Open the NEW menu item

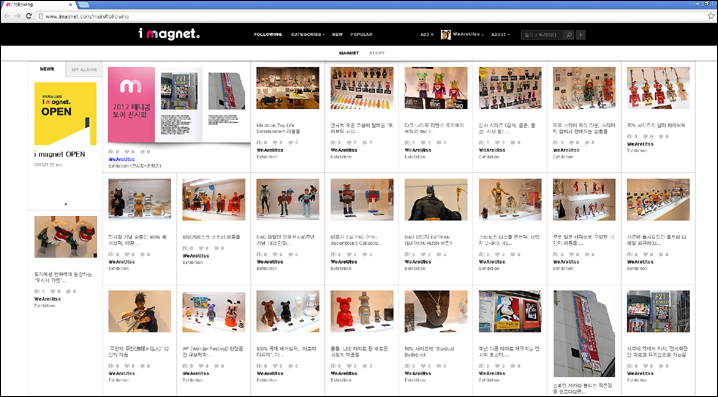click(337, 35)
